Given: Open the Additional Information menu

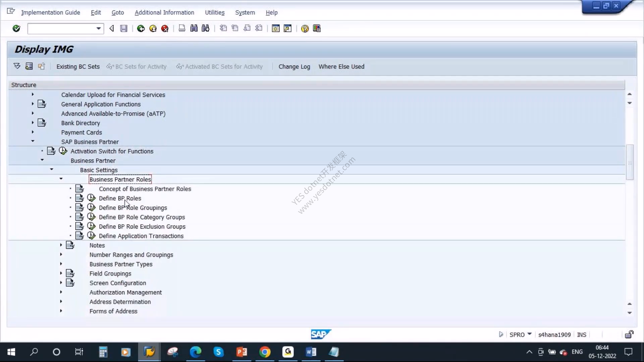Looking at the screenshot, I should point(164,12).
